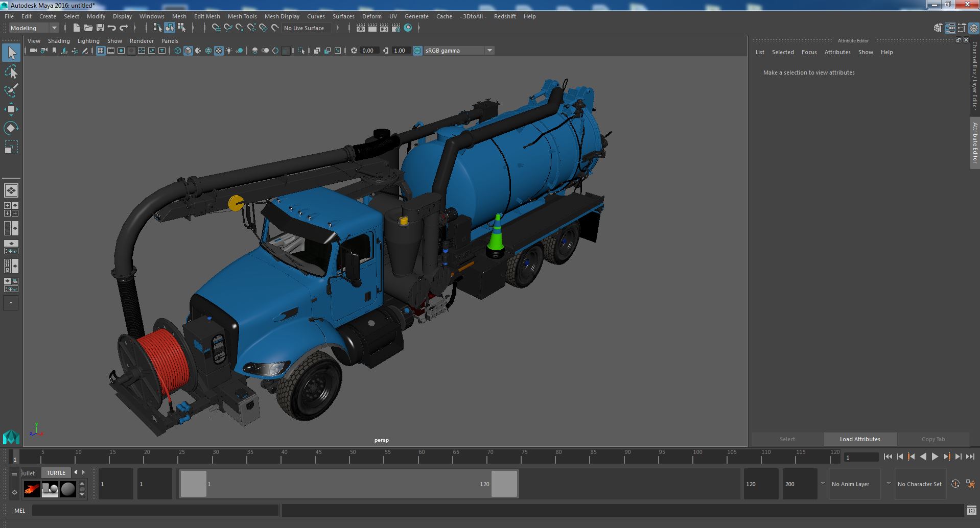Click the Scale tool in toolbox
Image resolution: width=980 pixels, height=528 pixels.
[11, 147]
